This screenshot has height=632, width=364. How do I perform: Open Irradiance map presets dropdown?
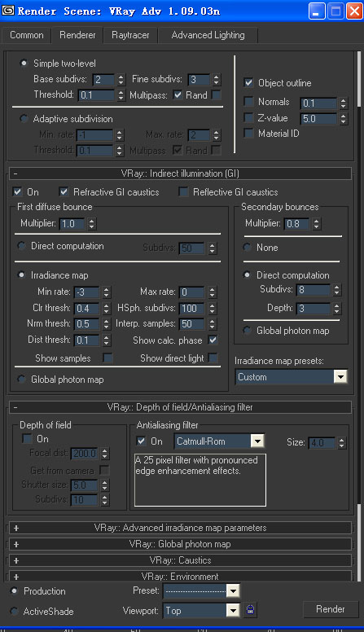pos(291,377)
